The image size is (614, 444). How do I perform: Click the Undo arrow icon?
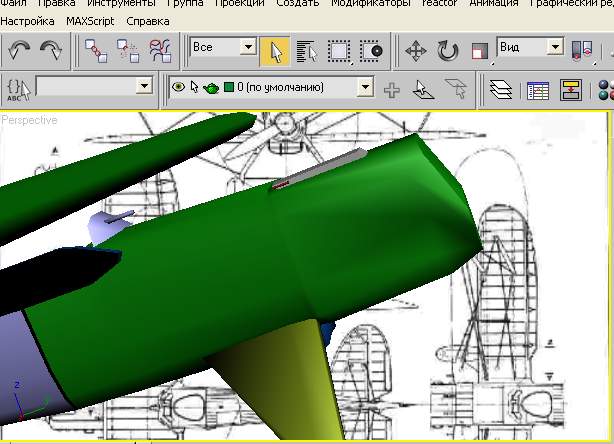[x=19, y=48]
